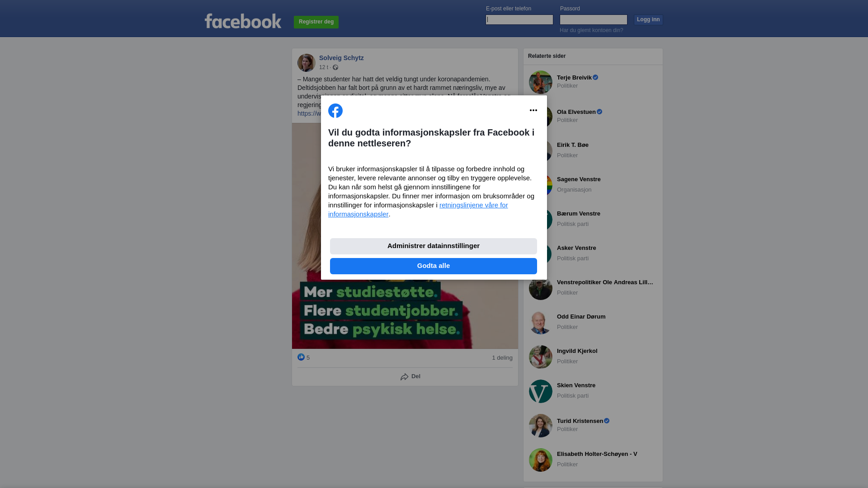The height and width of the screenshot is (488, 868).
Task: Open Solveig Schytz profile picture
Action: tap(307, 63)
